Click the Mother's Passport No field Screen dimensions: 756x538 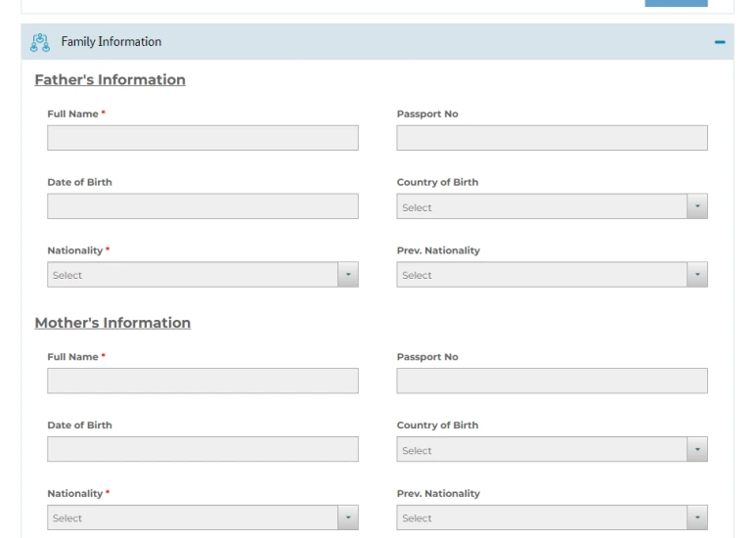(552, 381)
